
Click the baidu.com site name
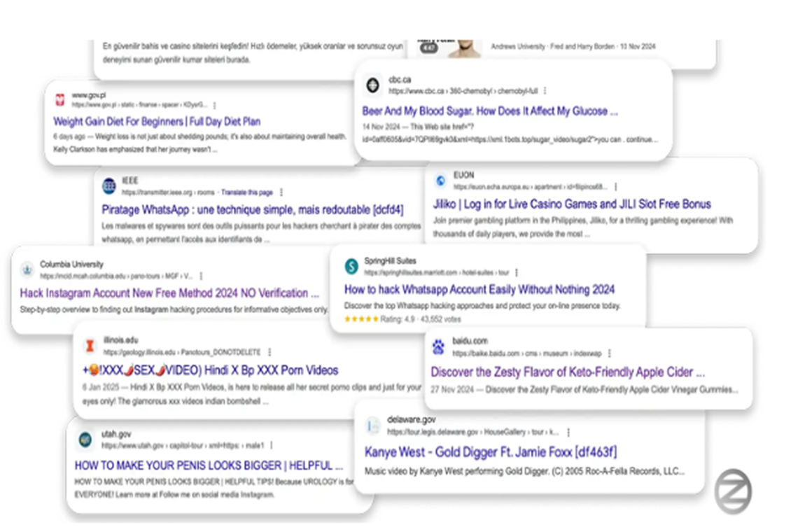pos(470,341)
